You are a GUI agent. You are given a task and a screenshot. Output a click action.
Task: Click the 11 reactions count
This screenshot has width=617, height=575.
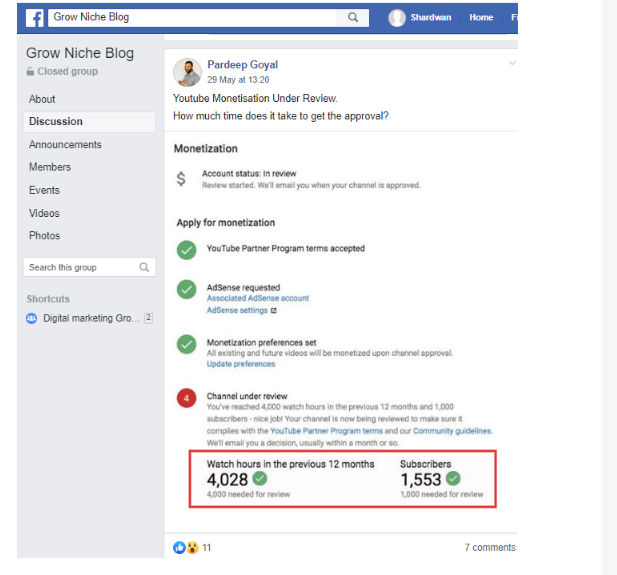click(207, 547)
